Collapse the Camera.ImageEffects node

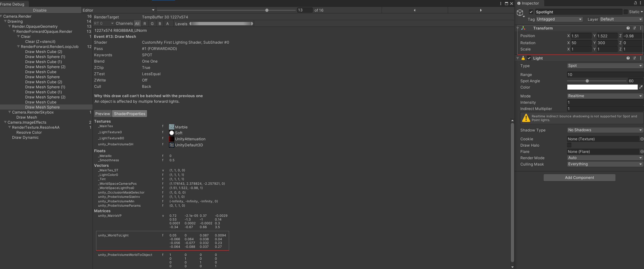click(5, 122)
